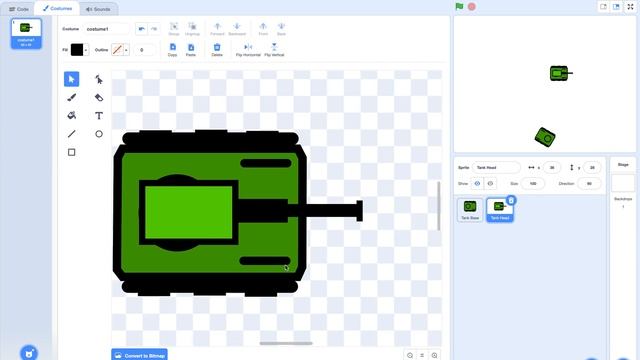640x360 pixels.
Task: Click the sprite y position field
Action: point(592,167)
